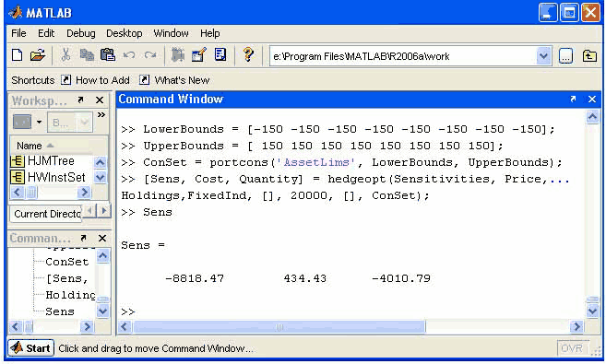Screen dimensions: 606x364
Task: Click Command History scroll down arrow
Action: click(102, 311)
